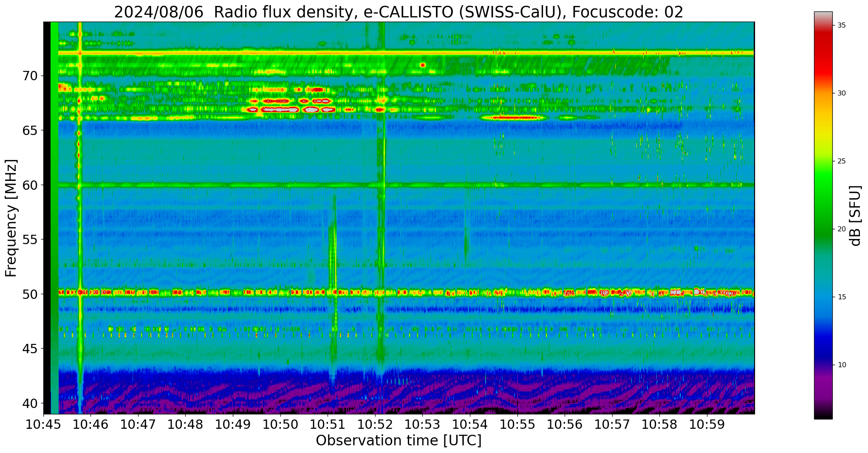Click the 'Frequency [MHz]' axis label
This screenshot has height=453, width=868.
[x=11, y=218]
